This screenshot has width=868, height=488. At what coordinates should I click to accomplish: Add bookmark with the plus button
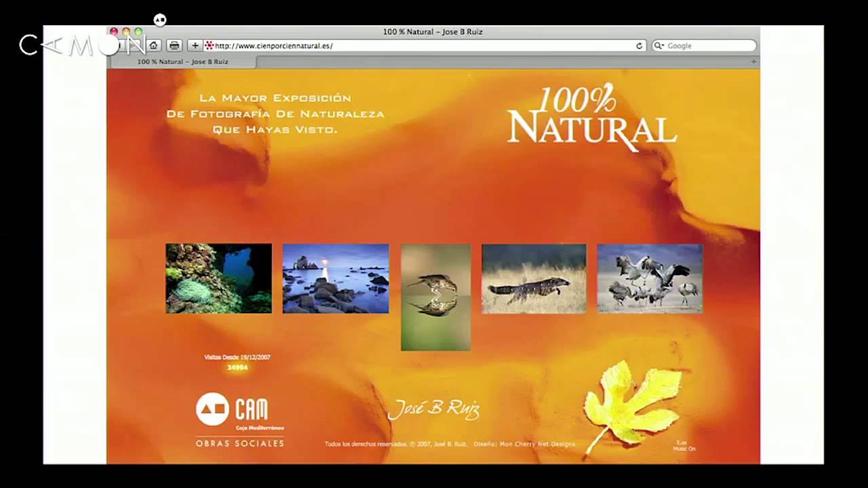coord(195,45)
